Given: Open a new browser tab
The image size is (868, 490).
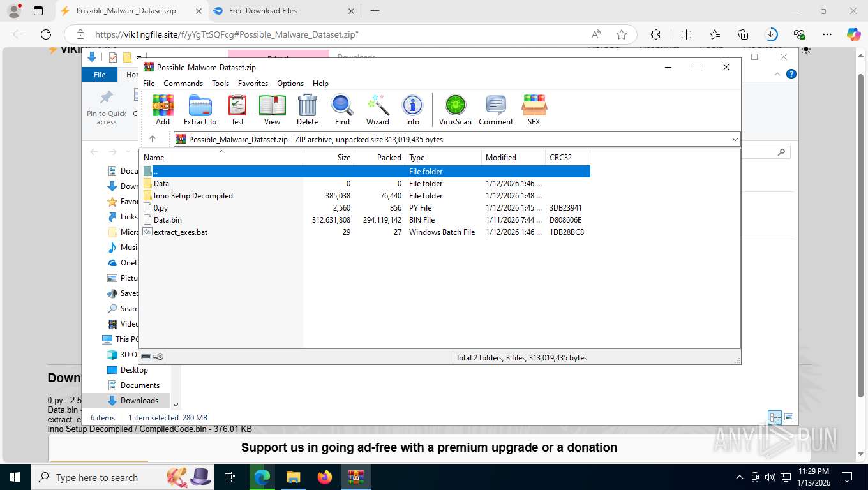Looking at the screenshot, I should point(375,11).
